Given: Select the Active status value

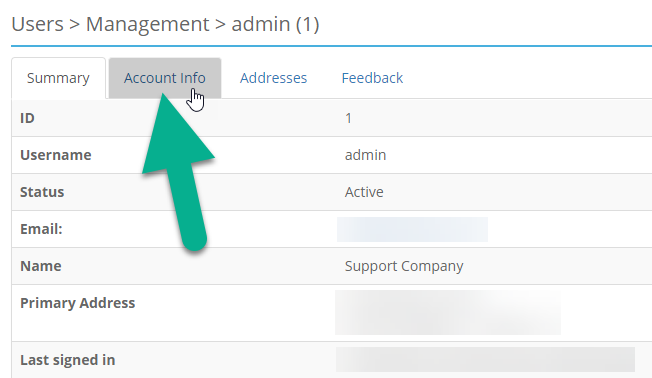Looking at the screenshot, I should pyautogui.click(x=364, y=192).
